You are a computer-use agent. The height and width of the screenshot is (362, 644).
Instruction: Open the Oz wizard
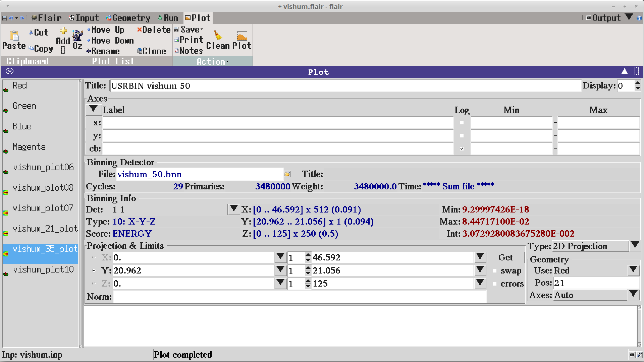tap(77, 40)
